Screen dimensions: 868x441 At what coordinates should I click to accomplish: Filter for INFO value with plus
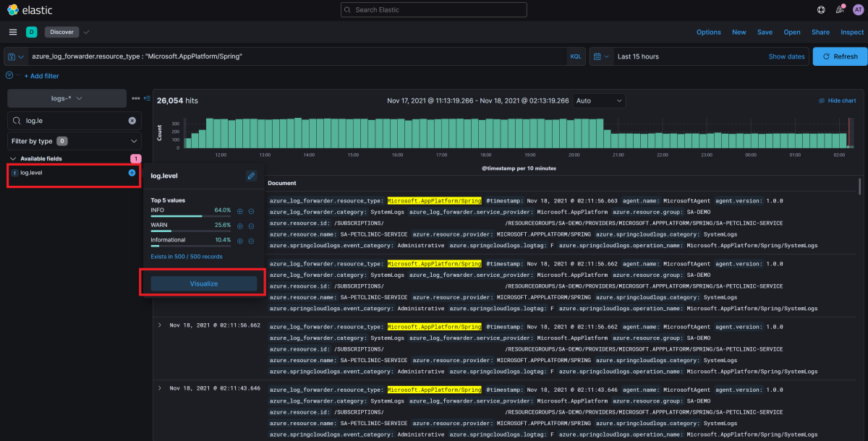pyautogui.click(x=239, y=211)
